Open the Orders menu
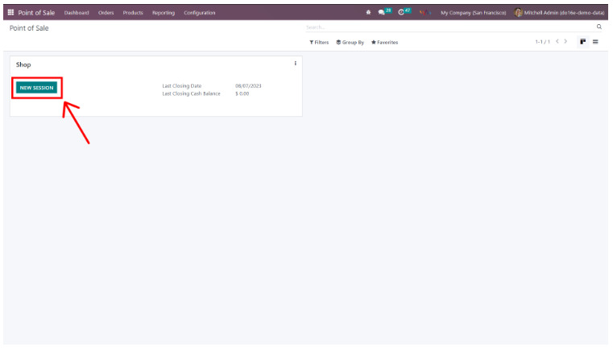This screenshot has width=613, height=364. click(x=106, y=13)
